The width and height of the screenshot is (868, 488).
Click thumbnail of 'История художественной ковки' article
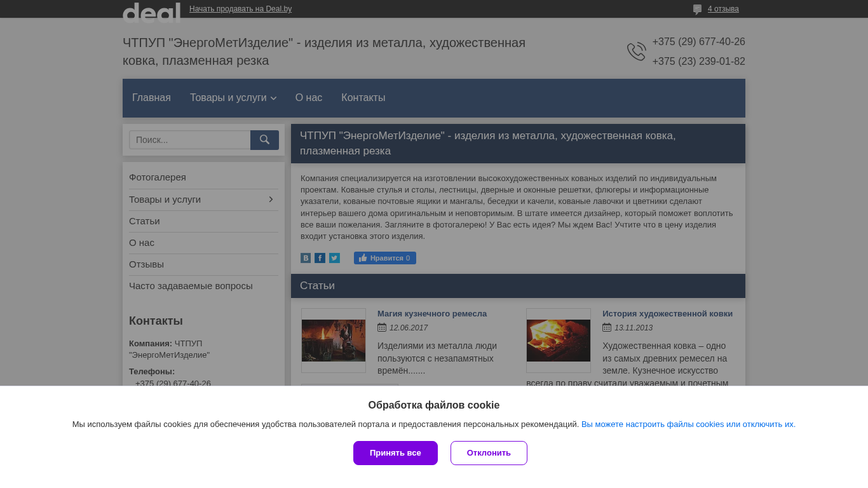point(559,341)
